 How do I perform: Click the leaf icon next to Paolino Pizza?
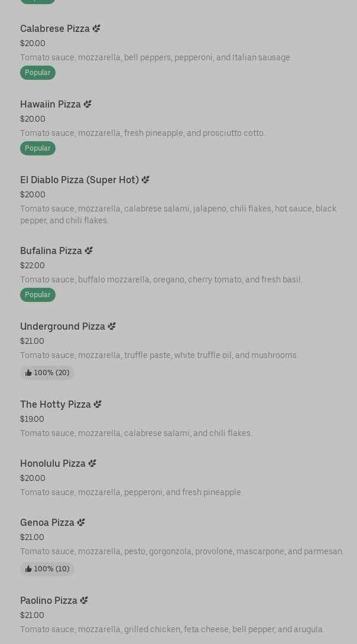click(84, 600)
